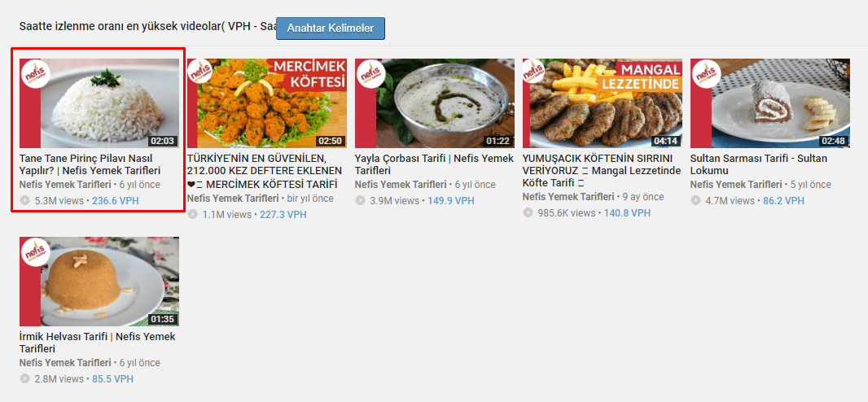Click the Nefis logo on the pilaf thumbnail
Screen dimensions: 868x402
coord(35,74)
